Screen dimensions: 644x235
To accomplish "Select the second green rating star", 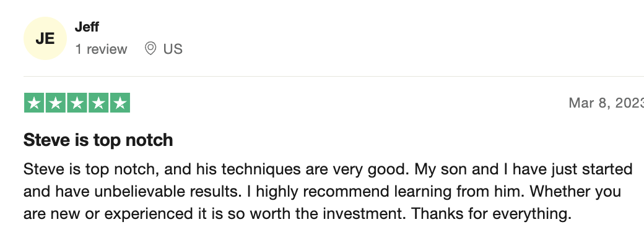I will point(56,103).
